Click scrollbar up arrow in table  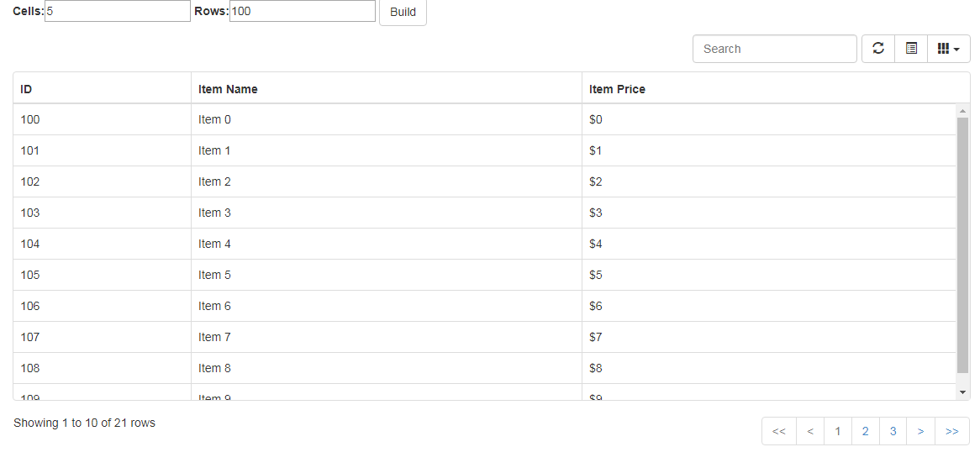point(962,111)
